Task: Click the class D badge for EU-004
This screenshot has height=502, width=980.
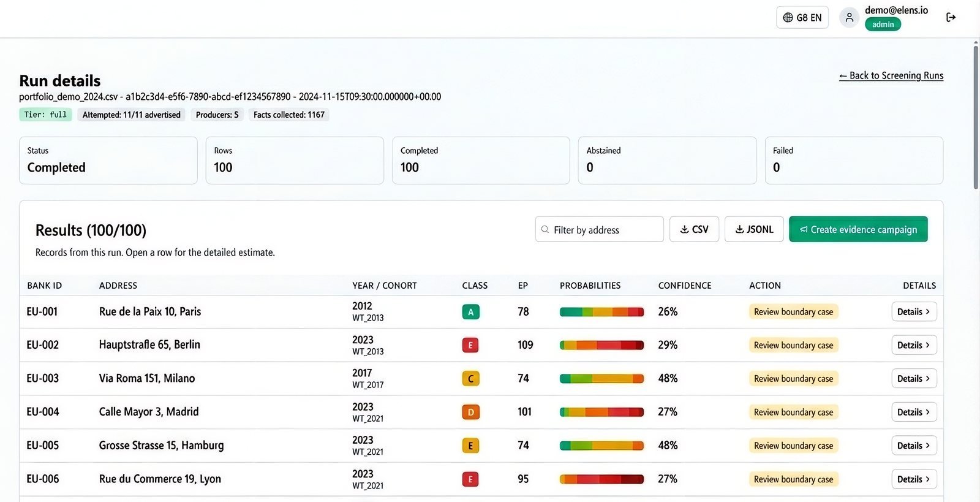Action: [470, 413]
